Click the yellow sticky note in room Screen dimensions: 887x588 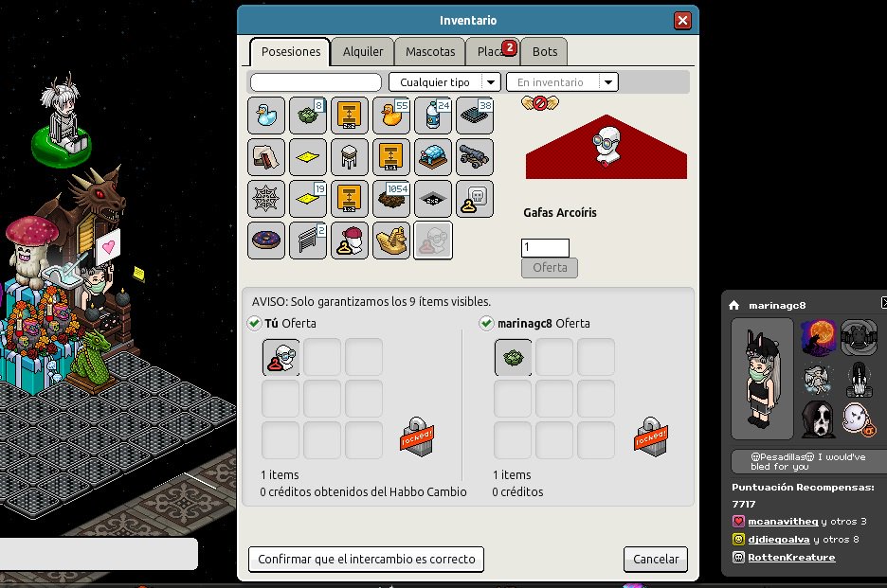[x=138, y=274]
